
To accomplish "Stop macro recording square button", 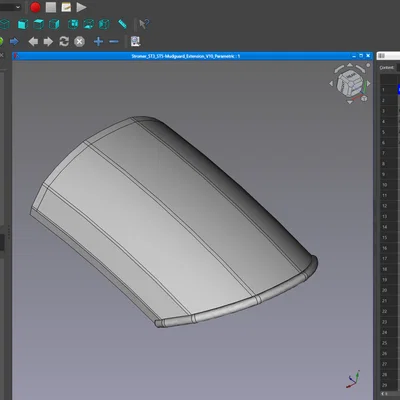I will [x=51, y=7].
